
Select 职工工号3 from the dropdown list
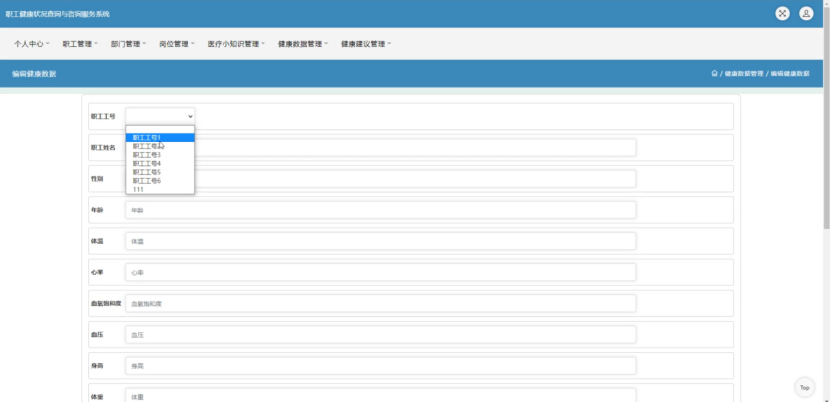click(x=160, y=155)
